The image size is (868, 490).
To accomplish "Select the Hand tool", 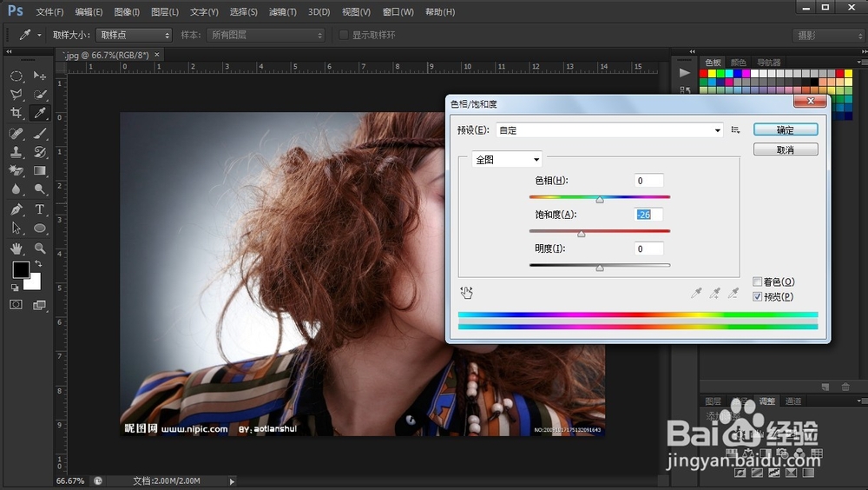I will [x=16, y=248].
